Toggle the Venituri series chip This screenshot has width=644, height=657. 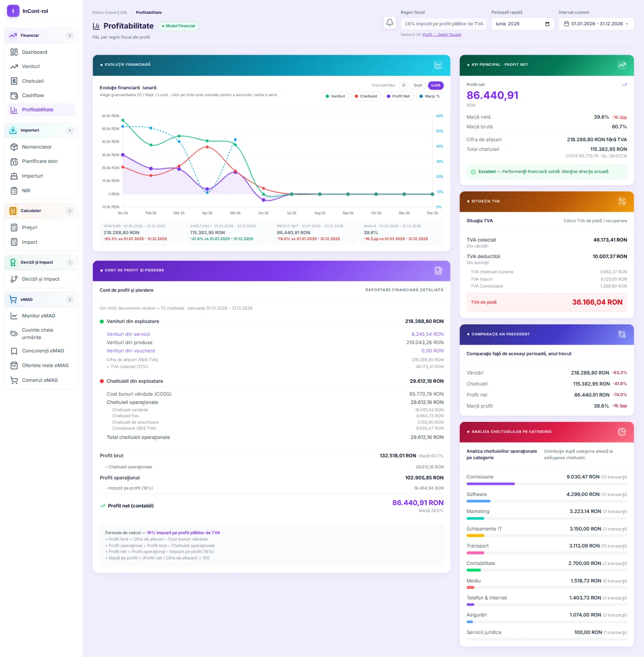335,96
